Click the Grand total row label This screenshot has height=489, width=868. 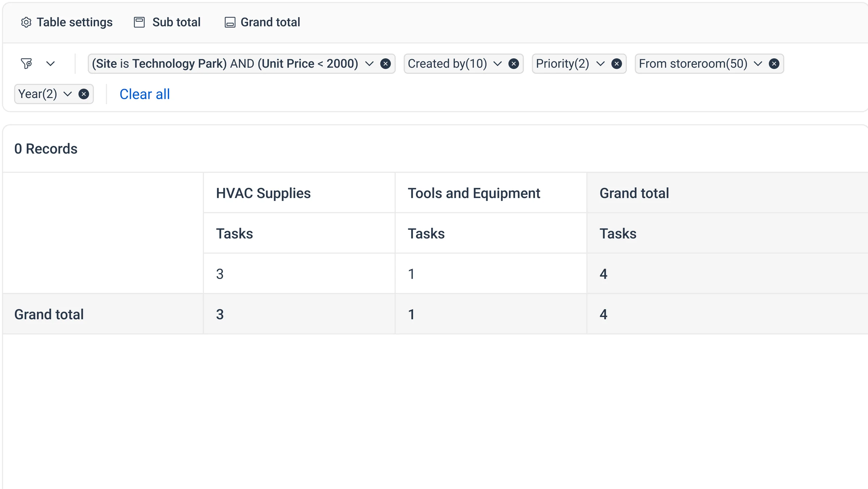click(49, 314)
